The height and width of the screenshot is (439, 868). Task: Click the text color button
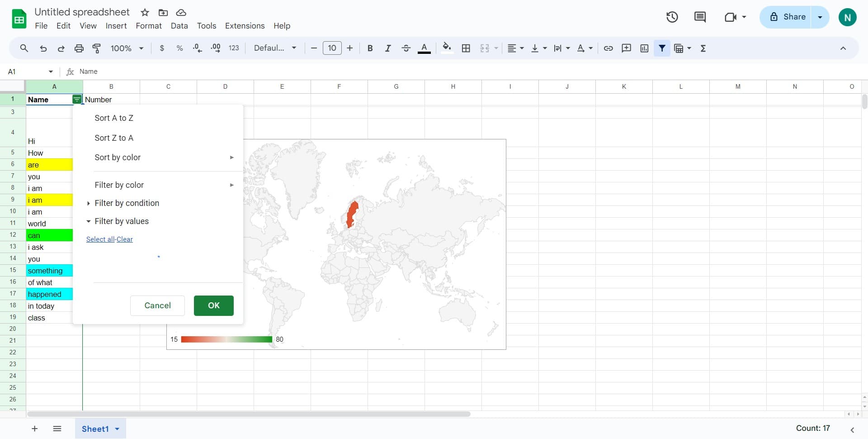click(x=424, y=48)
